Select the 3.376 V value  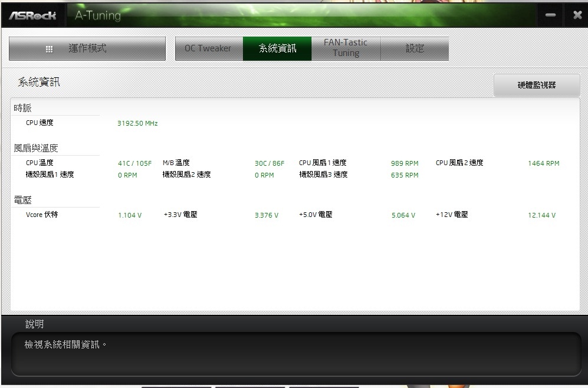266,215
